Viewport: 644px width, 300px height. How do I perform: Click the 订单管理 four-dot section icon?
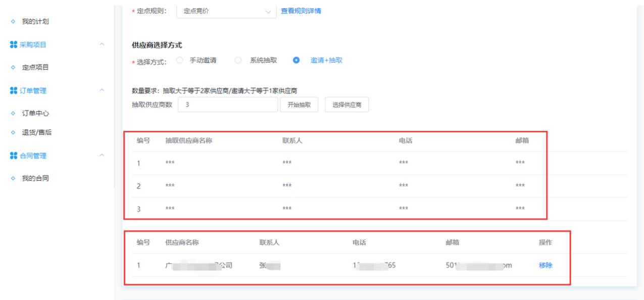14,90
